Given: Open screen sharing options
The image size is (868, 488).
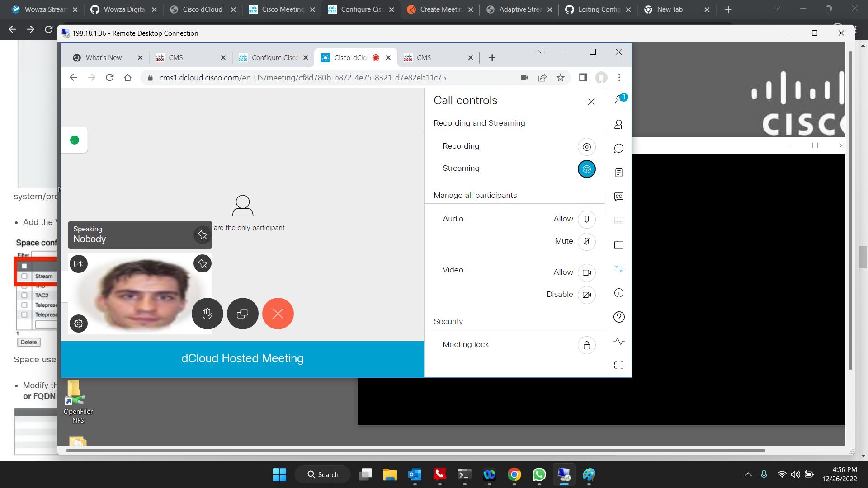Looking at the screenshot, I should coord(242,313).
